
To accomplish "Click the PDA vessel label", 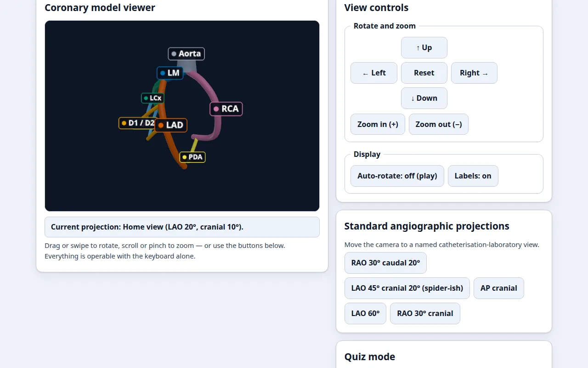I will [192, 157].
